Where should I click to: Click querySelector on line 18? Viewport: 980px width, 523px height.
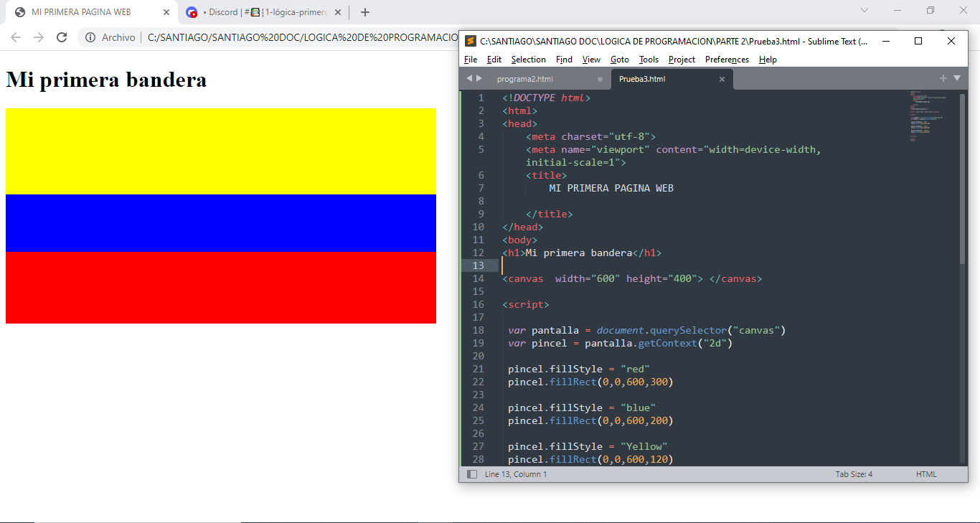[x=689, y=330]
